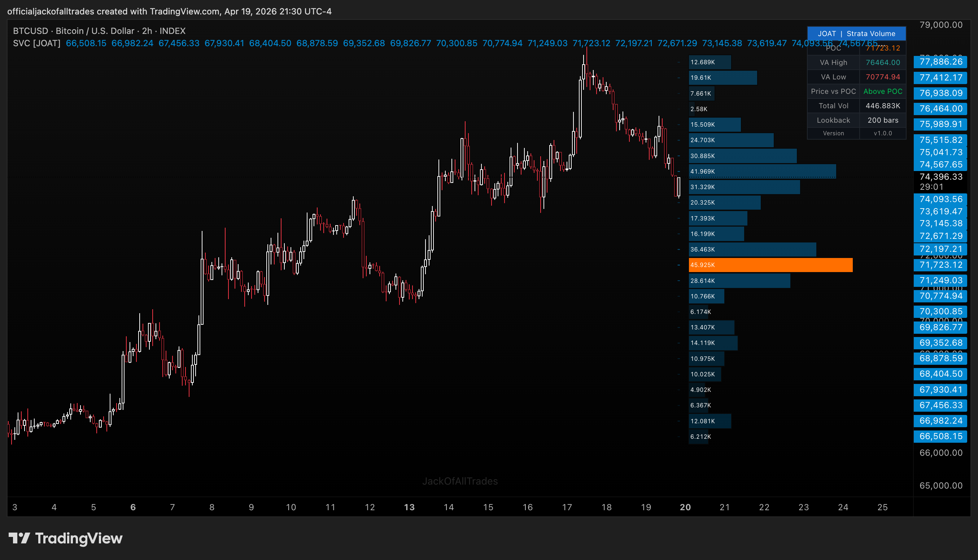Click date label 25 on the time axis
Viewport: 978px width, 560px height.
tap(883, 507)
